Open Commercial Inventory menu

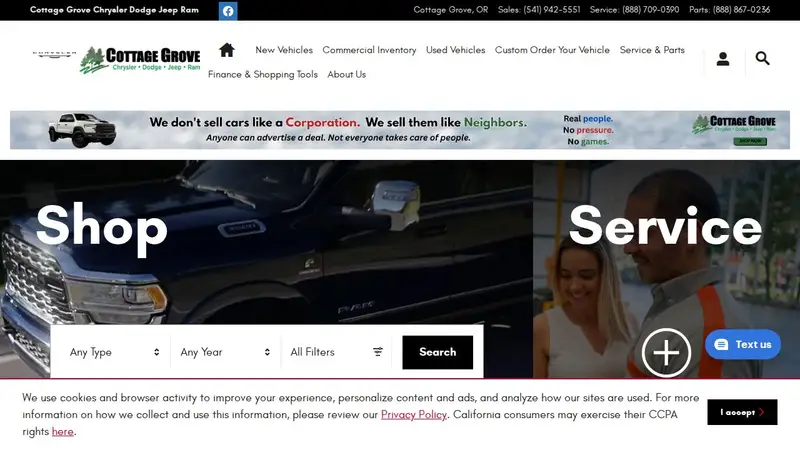coord(369,50)
